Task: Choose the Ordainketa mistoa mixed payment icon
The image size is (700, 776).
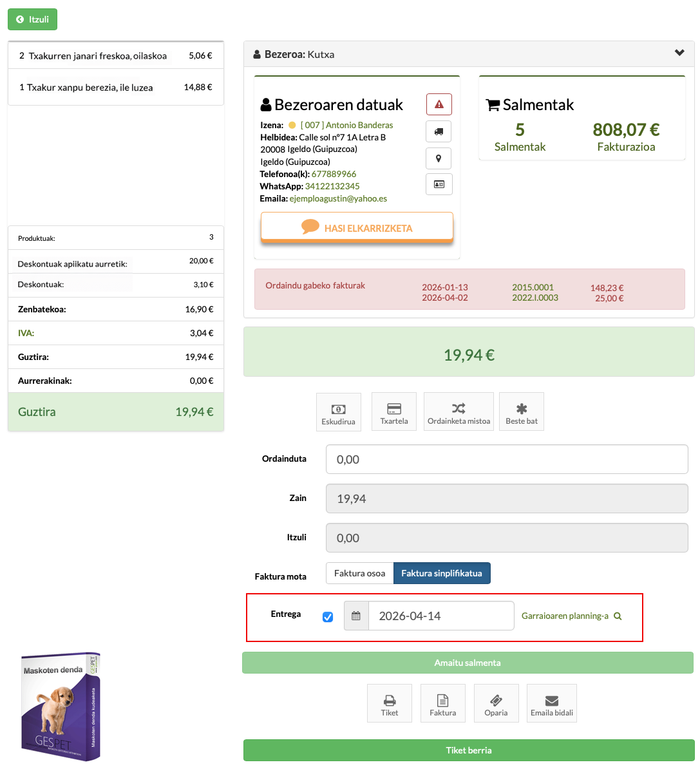Action: point(459,412)
